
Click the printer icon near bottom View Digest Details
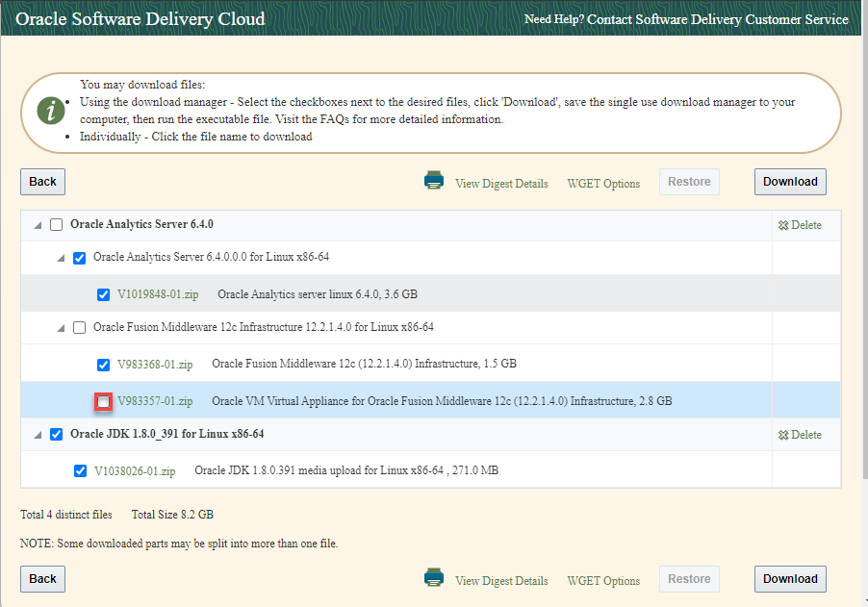click(434, 576)
